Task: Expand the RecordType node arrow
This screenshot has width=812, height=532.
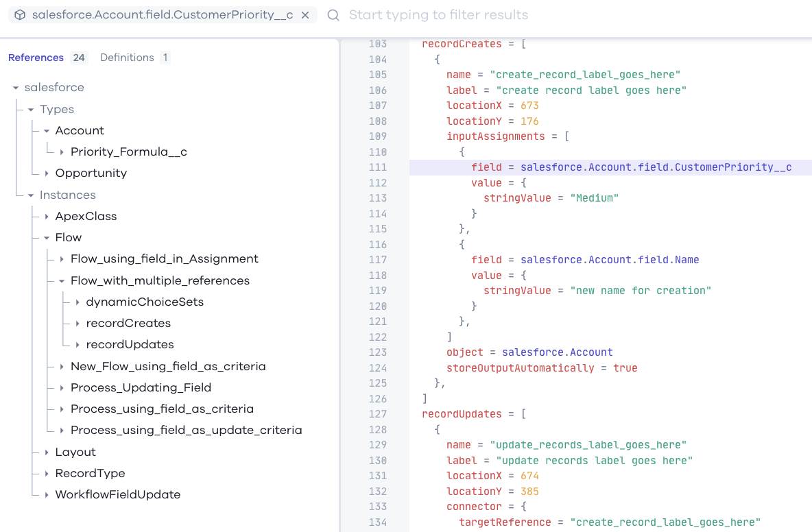Action: (47, 474)
